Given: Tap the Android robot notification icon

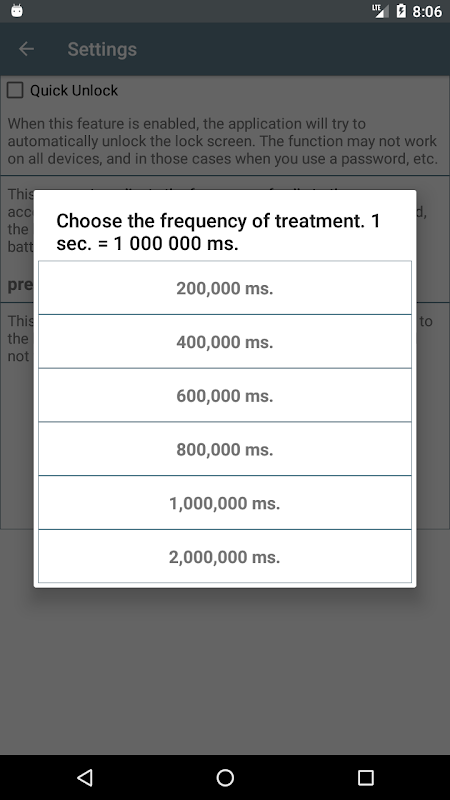Looking at the screenshot, I should 17,11.
